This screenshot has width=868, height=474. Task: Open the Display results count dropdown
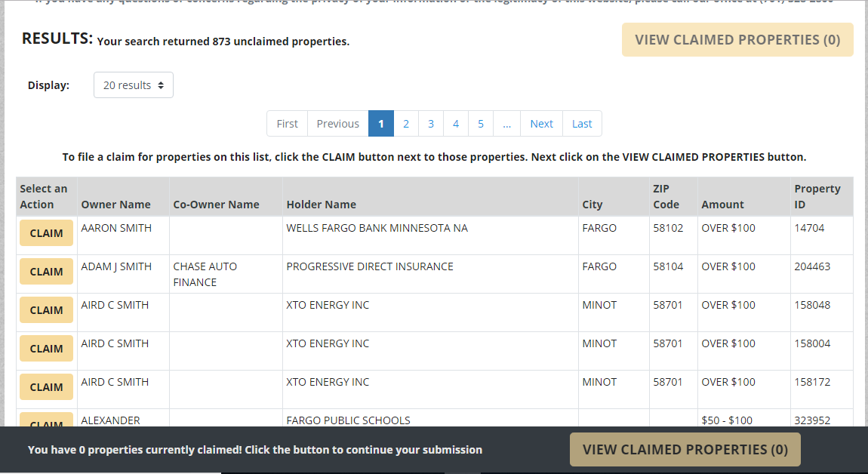[133, 85]
